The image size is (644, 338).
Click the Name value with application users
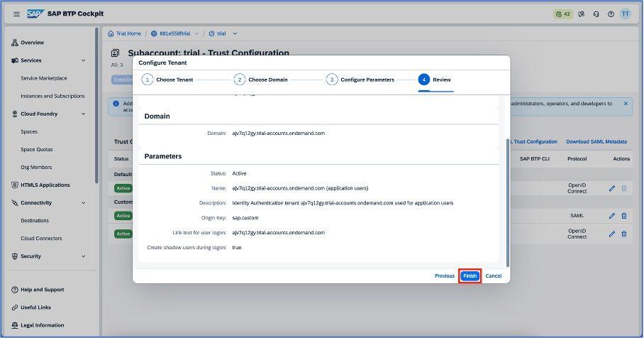pos(300,188)
